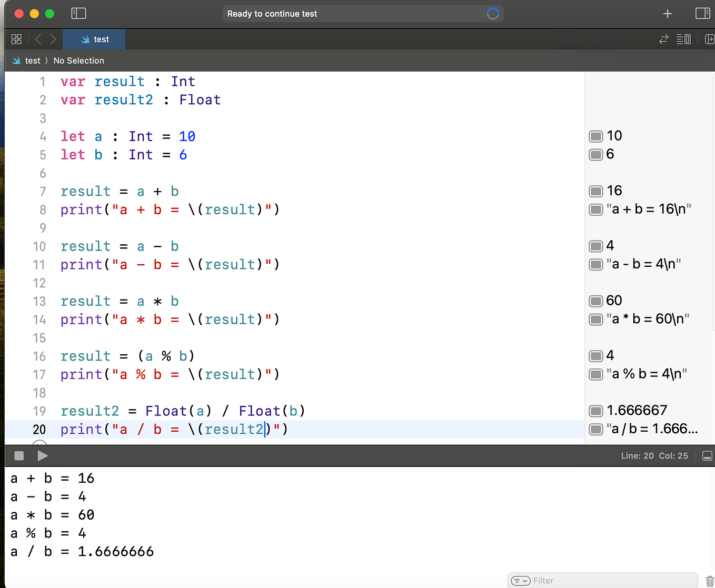Switch to the test playground tab
The height and width of the screenshot is (588, 715).
94,39
